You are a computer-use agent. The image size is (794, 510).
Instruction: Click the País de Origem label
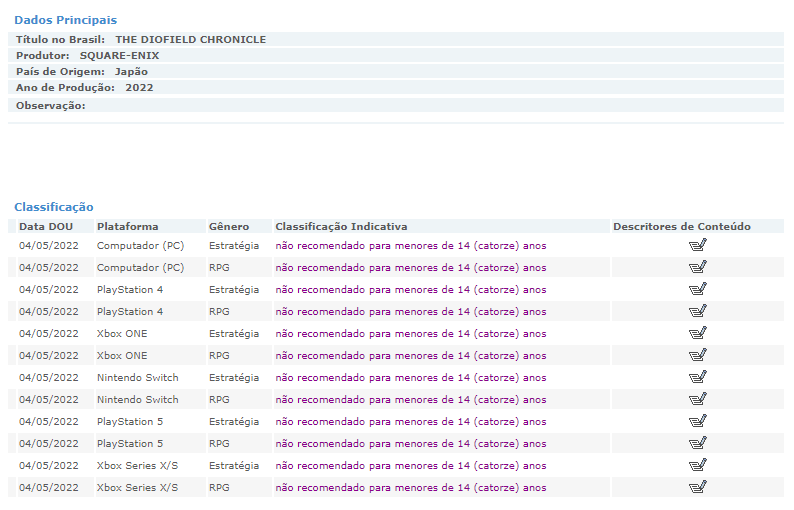pos(60,72)
